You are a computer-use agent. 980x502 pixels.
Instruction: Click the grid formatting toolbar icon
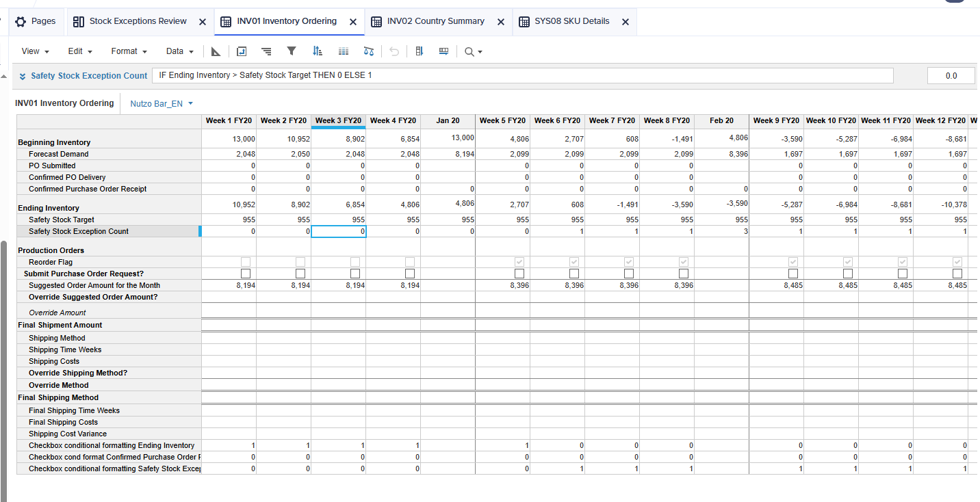pyautogui.click(x=344, y=51)
